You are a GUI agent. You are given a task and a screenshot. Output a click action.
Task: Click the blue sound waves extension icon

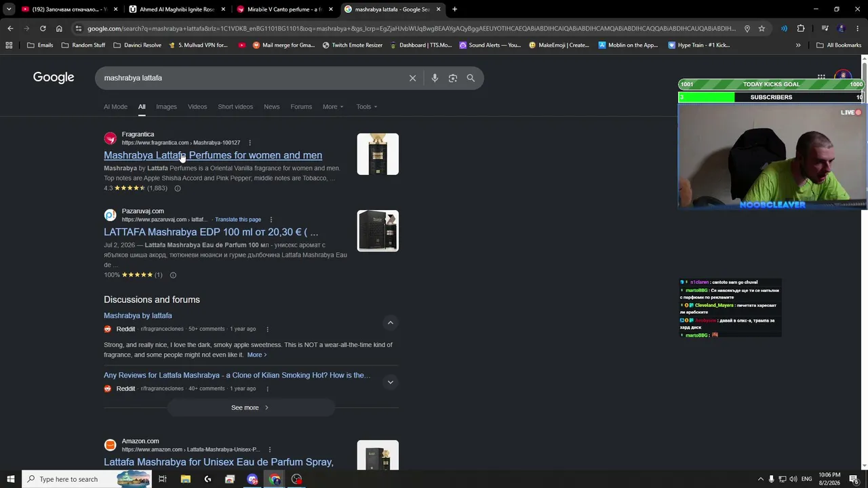pos(784,28)
